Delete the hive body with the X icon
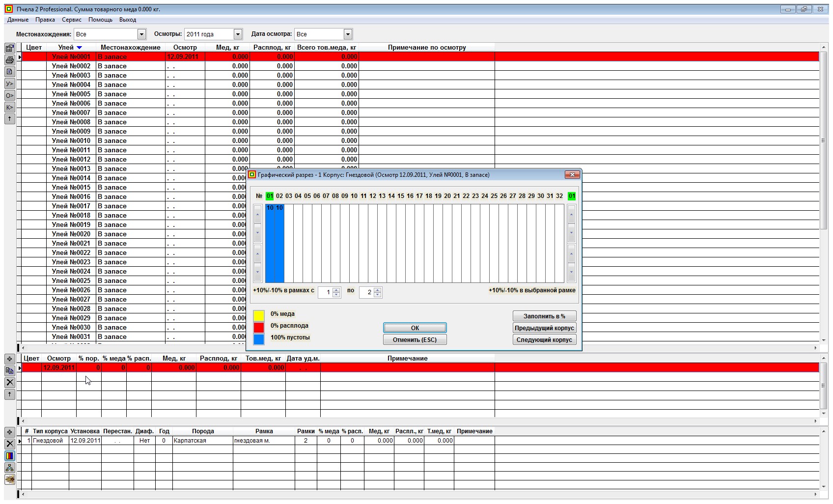Screen dimensions: 833x504 [x=9, y=444]
